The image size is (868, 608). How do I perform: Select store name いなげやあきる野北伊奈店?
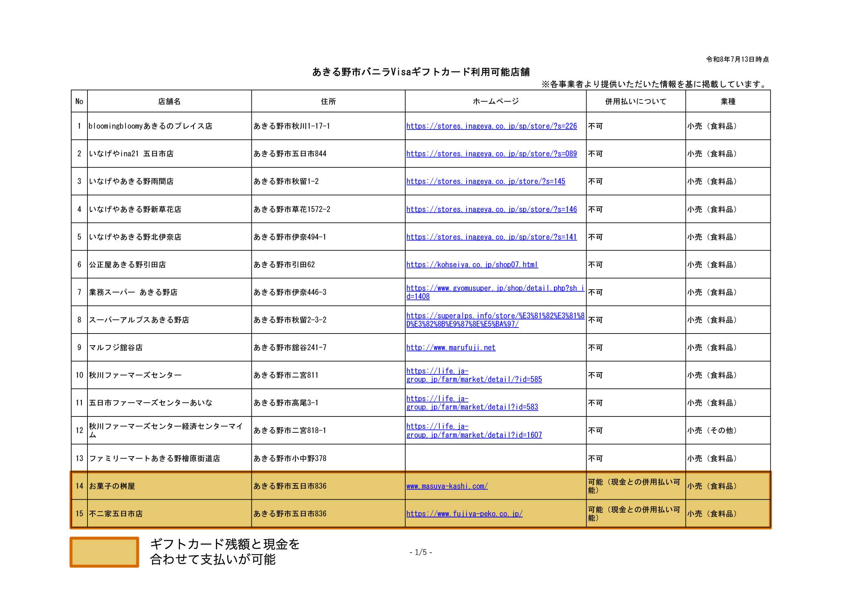135,237
